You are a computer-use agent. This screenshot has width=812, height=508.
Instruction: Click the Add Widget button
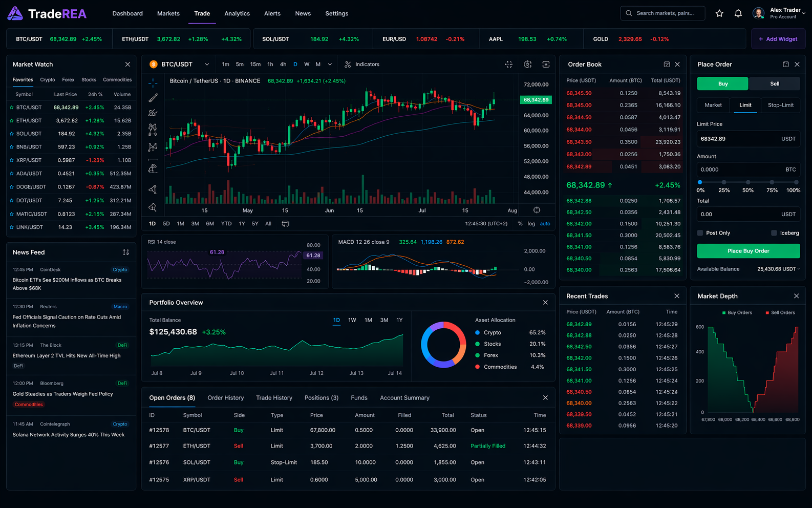coord(778,39)
